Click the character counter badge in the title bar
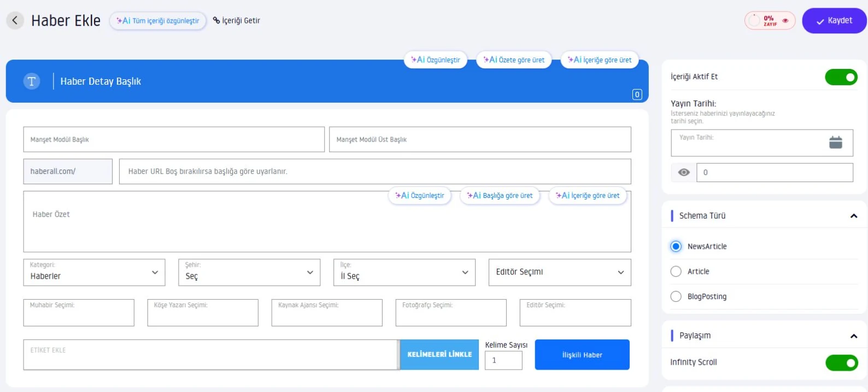Screen dimensions: 868x392 tap(637, 95)
